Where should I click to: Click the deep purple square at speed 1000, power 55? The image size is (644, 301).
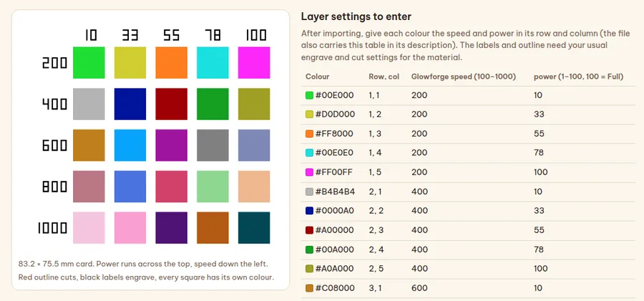click(171, 227)
